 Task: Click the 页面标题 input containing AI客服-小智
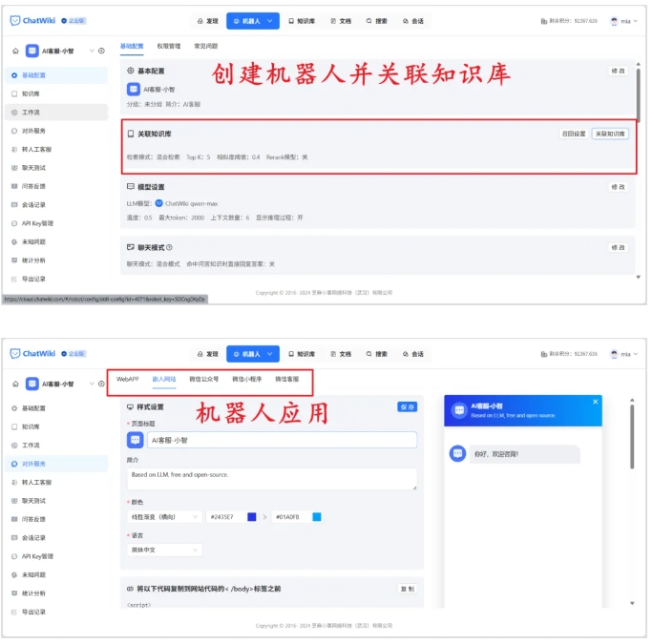point(282,440)
